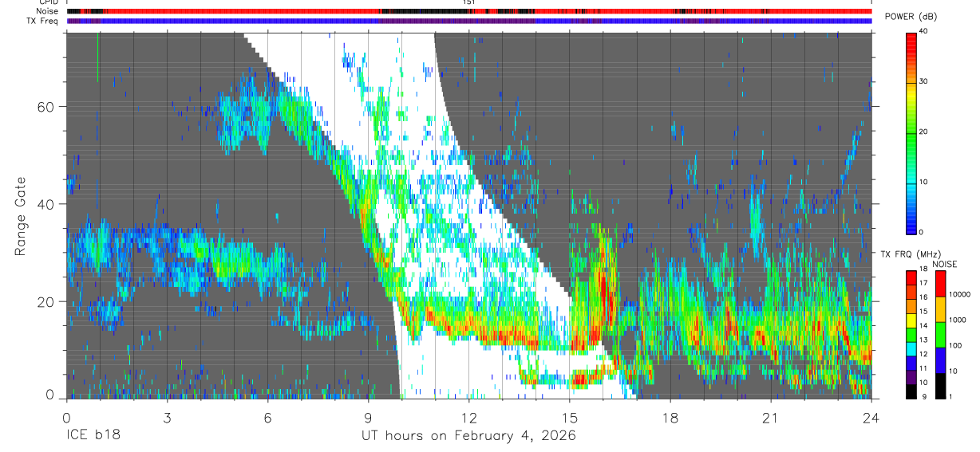Click the black bottom segment of the NOISE legend
980x452 pixels.
(940, 386)
